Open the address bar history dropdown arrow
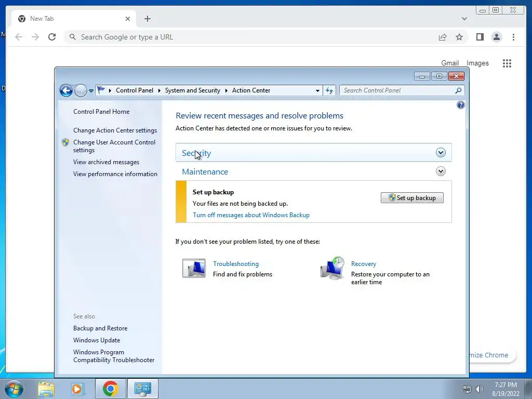Screen dimensions: 532x399 tap(317, 90)
